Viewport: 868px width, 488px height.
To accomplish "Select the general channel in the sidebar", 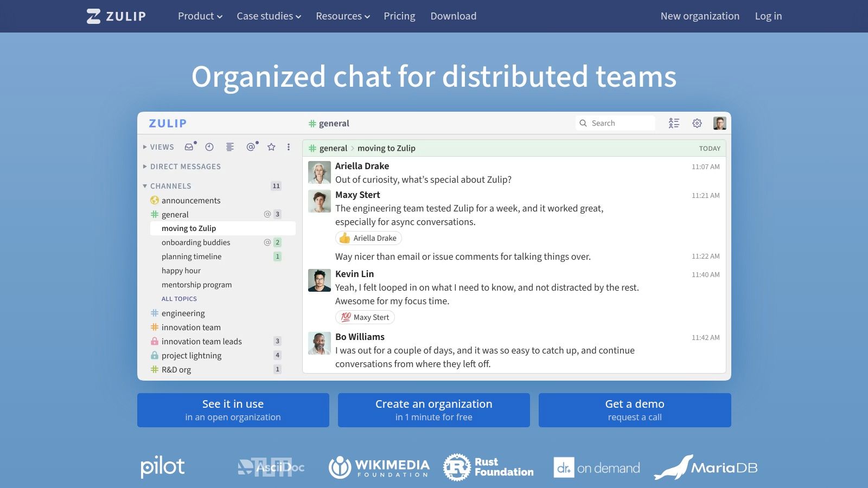I will (175, 215).
